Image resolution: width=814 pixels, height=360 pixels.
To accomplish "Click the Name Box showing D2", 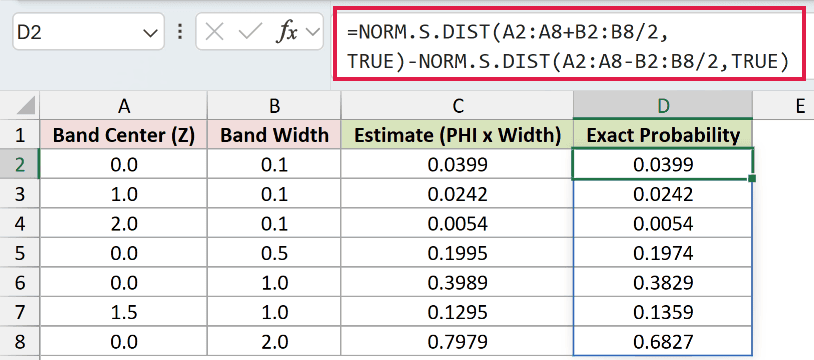I will click(x=88, y=32).
